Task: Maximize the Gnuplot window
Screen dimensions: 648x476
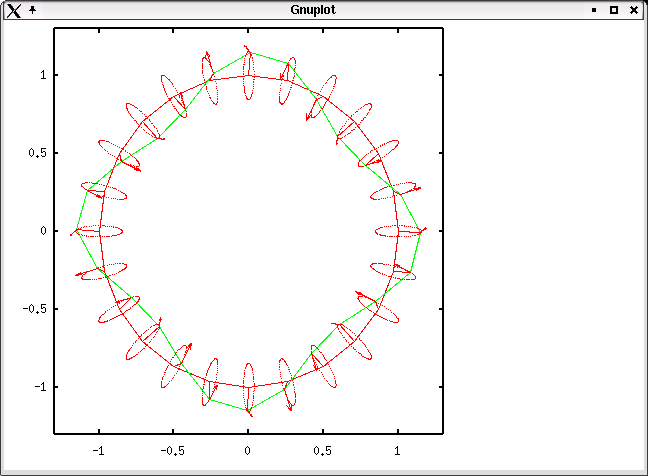Action: point(614,10)
